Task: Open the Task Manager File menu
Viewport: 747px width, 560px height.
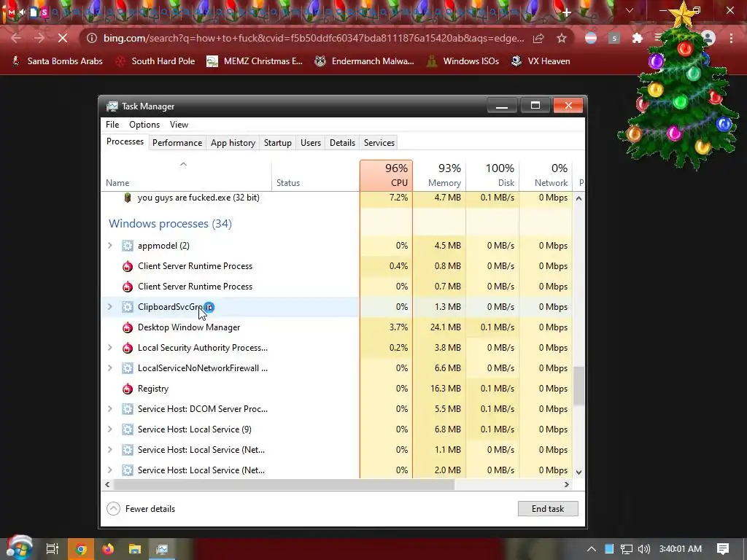Action: click(112, 125)
